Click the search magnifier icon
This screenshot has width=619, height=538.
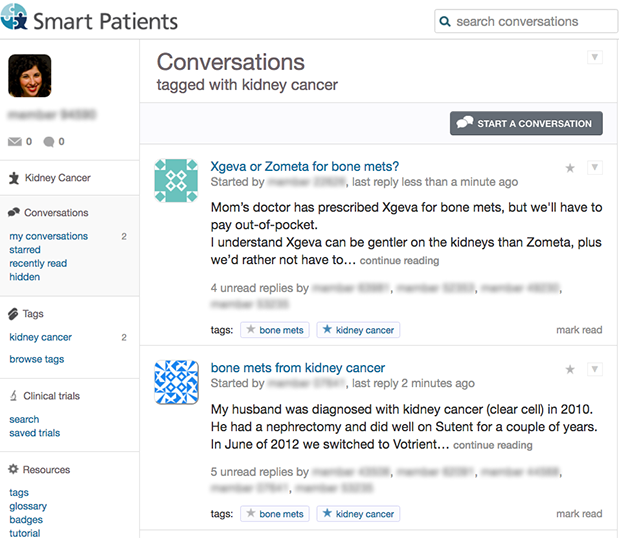445,21
